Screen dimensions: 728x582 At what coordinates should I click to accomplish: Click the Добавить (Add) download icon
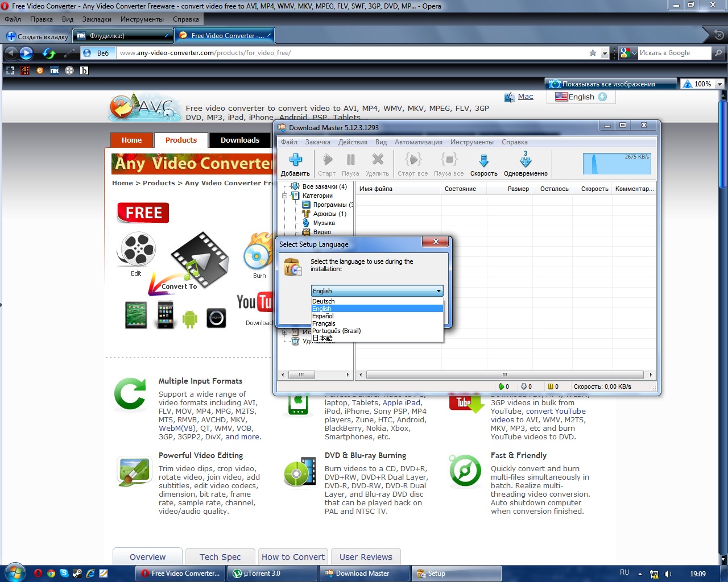[295, 160]
